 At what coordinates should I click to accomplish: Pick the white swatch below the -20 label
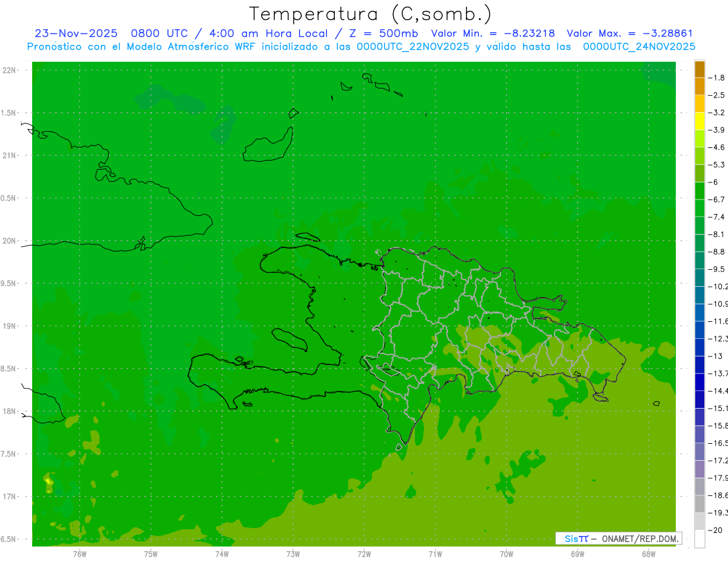tap(699, 539)
